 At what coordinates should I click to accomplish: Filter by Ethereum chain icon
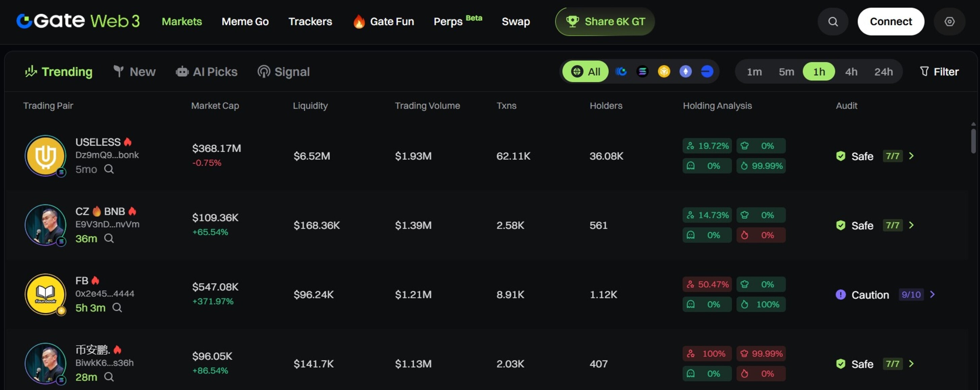(686, 72)
